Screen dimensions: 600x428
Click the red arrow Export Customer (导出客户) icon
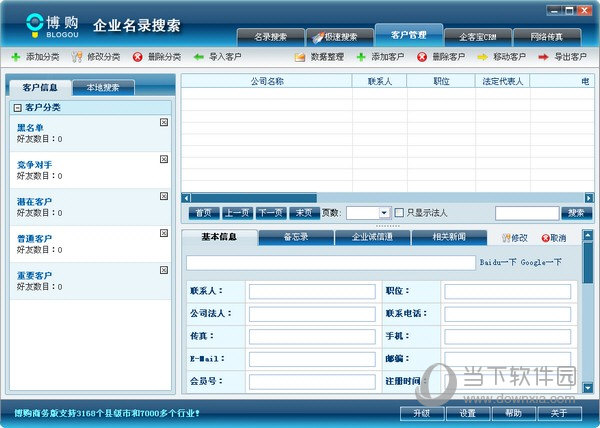point(543,57)
